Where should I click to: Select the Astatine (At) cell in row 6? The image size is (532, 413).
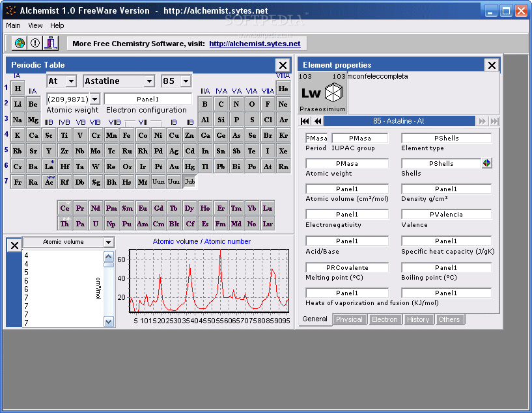click(x=268, y=167)
